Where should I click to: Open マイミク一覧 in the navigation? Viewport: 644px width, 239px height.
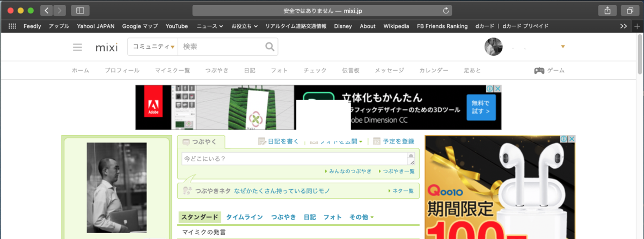click(x=172, y=70)
